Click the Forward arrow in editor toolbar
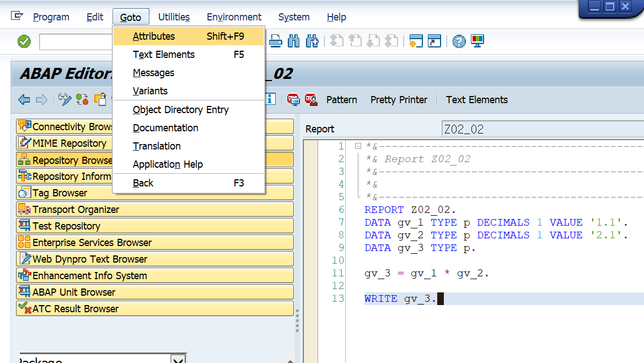This screenshot has height=363, width=644. click(x=41, y=99)
